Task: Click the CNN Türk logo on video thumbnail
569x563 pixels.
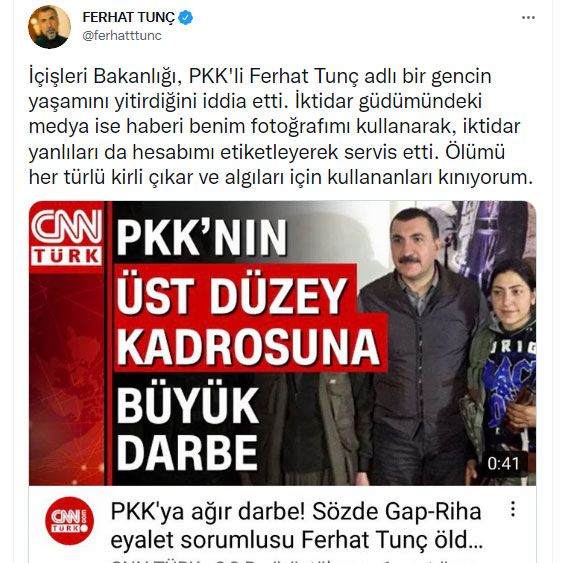Action: (67, 237)
